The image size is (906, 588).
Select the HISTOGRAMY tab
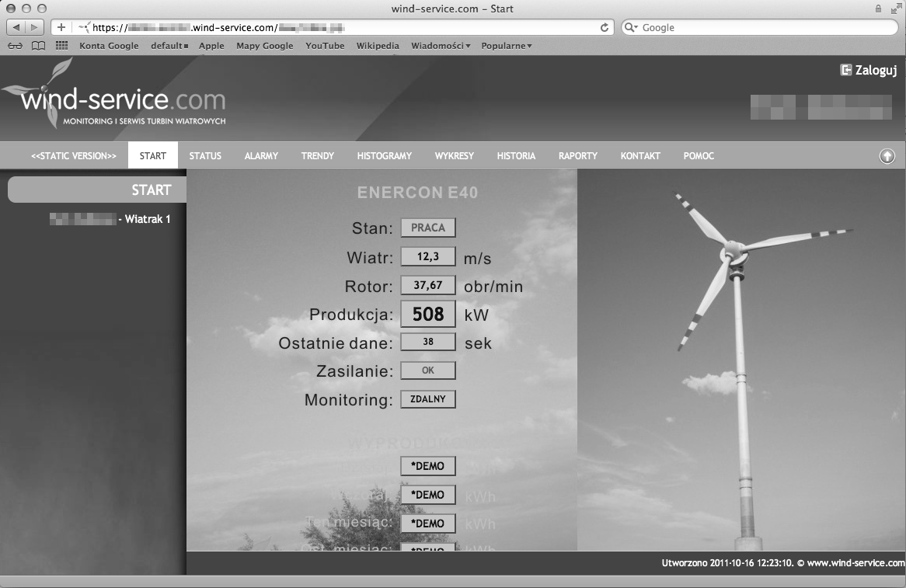385,156
